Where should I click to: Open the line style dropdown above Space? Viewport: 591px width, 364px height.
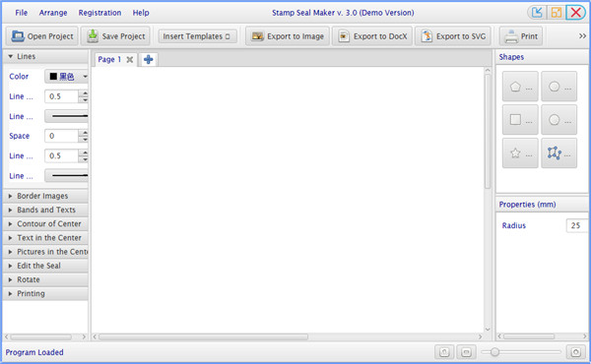click(x=66, y=116)
